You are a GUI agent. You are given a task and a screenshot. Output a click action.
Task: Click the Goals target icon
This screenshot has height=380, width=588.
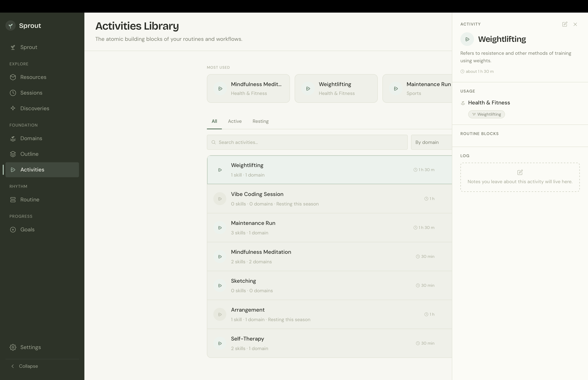(13, 229)
